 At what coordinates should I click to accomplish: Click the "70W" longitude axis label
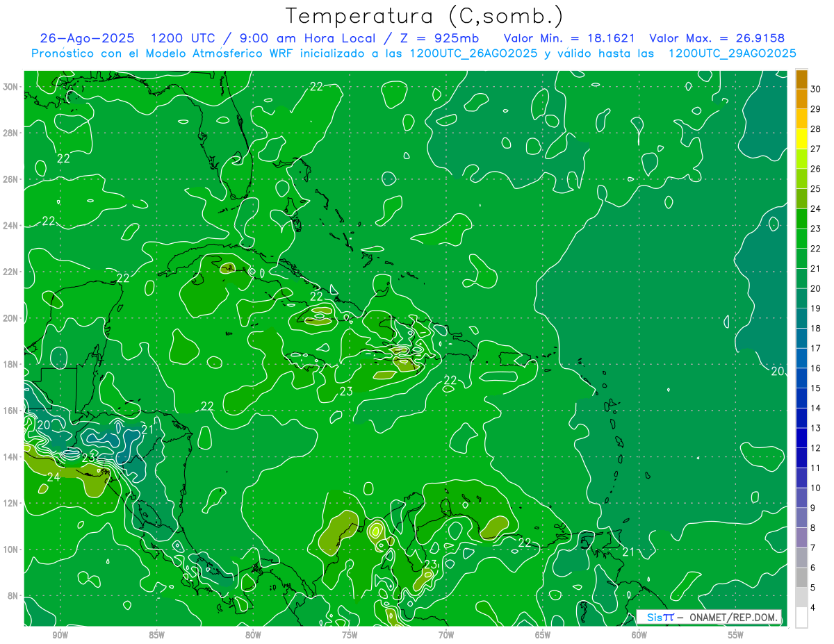tap(446, 634)
